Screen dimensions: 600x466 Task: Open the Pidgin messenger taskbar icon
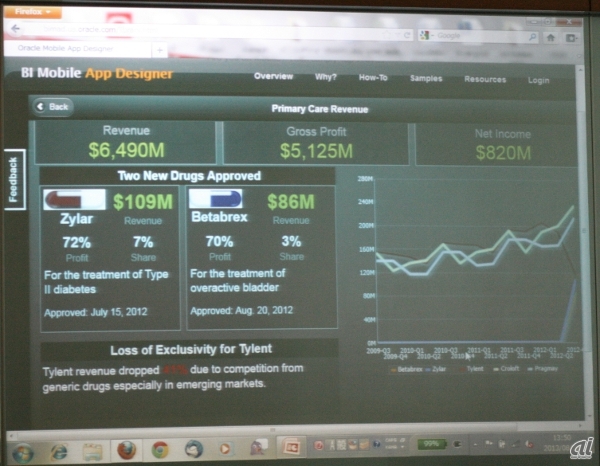click(259, 446)
